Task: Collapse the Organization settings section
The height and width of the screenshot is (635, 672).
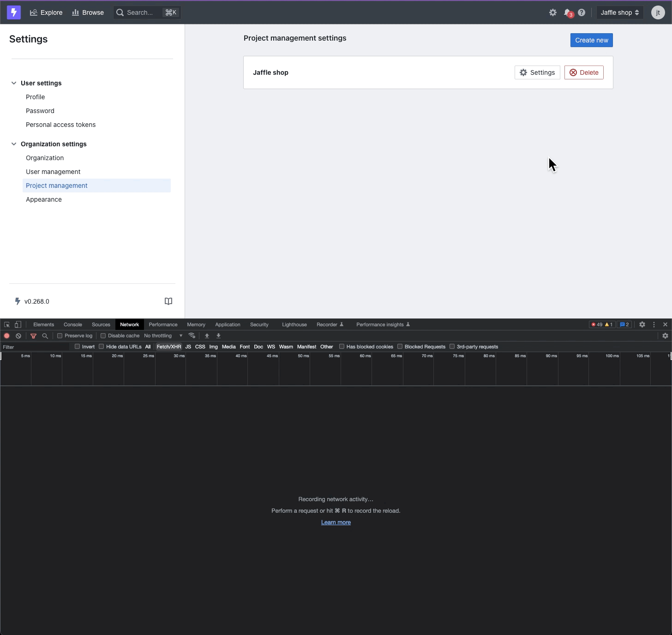Action: (14, 144)
